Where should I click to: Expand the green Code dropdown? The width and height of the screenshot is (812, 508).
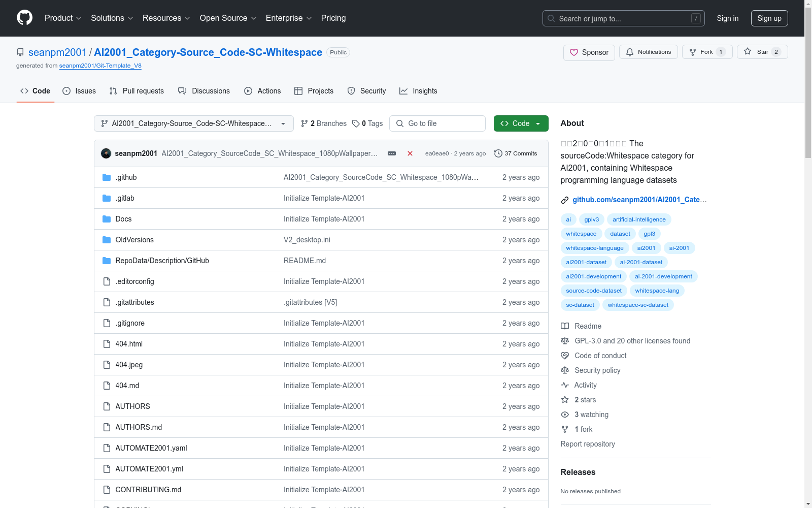pos(521,123)
